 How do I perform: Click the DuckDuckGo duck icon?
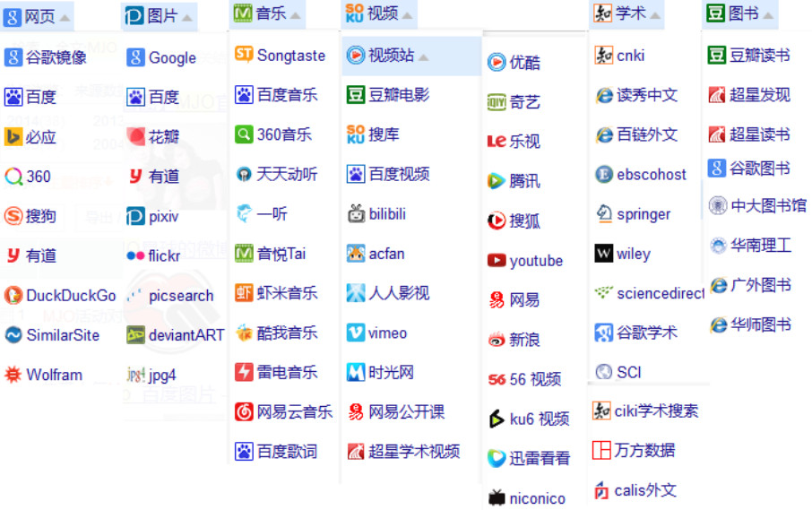[13, 296]
